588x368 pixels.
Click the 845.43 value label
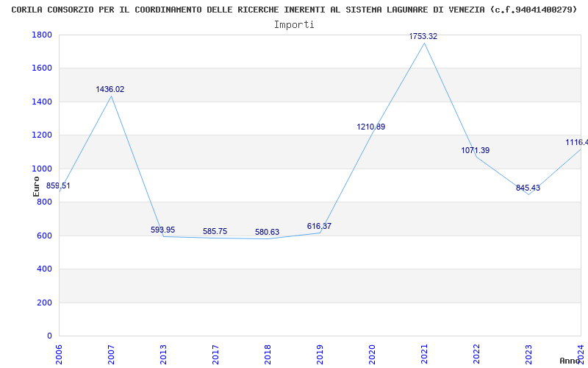[x=528, y=188]
